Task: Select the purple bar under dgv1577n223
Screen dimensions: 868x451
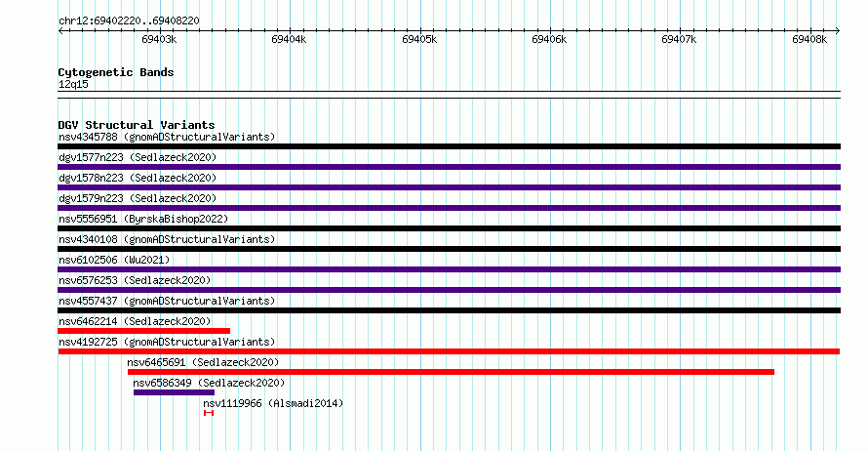Action: tap(449, 167)
